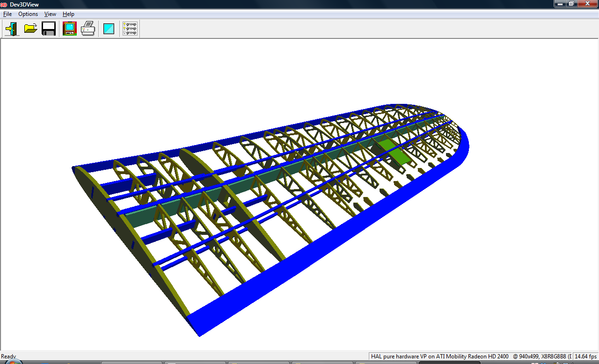Minimize the Dev3DView window
Image resolution: width=599 pixels, height=364 pixels.
560,4
